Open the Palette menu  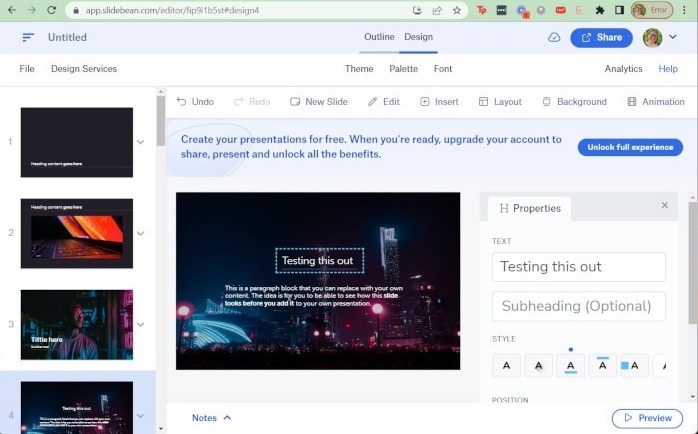403,69
